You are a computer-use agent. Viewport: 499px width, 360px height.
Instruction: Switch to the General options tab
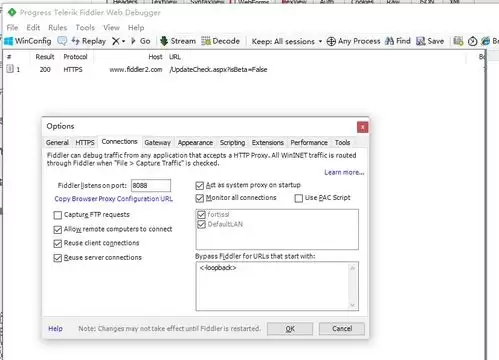click(57, 142)
